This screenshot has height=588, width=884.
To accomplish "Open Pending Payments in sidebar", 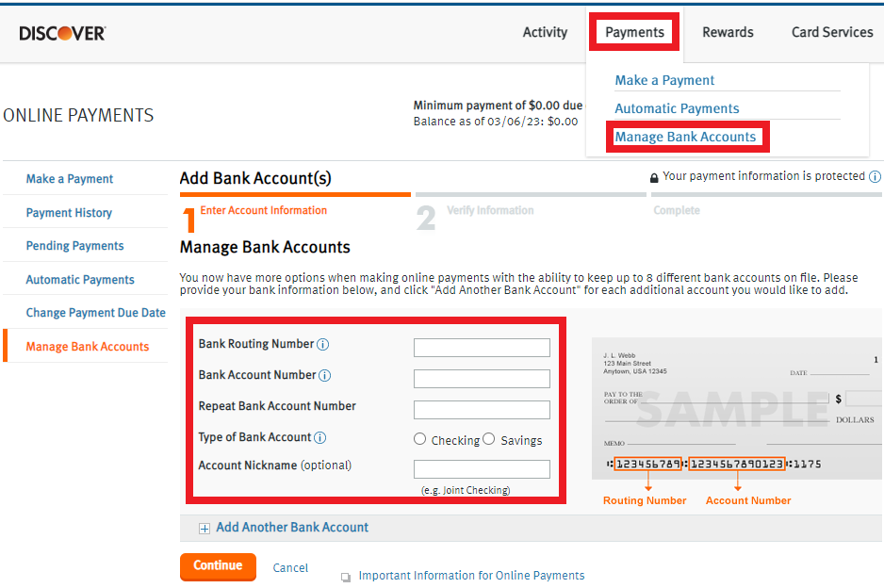I will pos(74,246).
